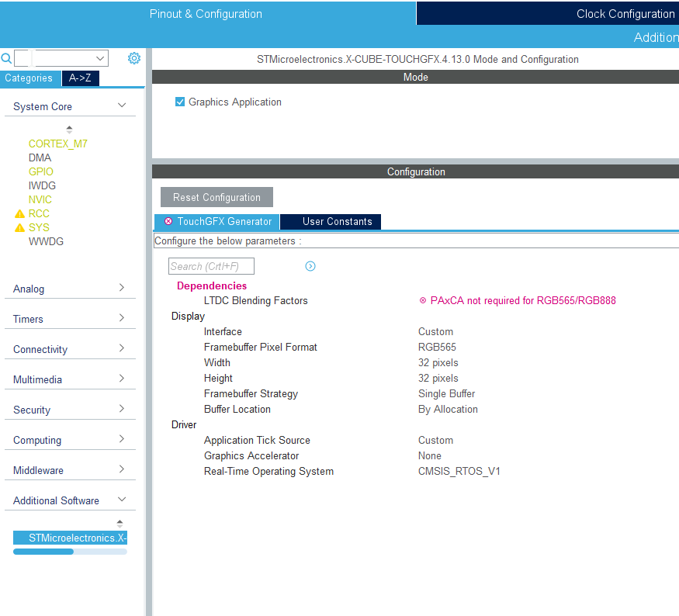
Task: Click the Height parameter label
Action: point(218,379)
